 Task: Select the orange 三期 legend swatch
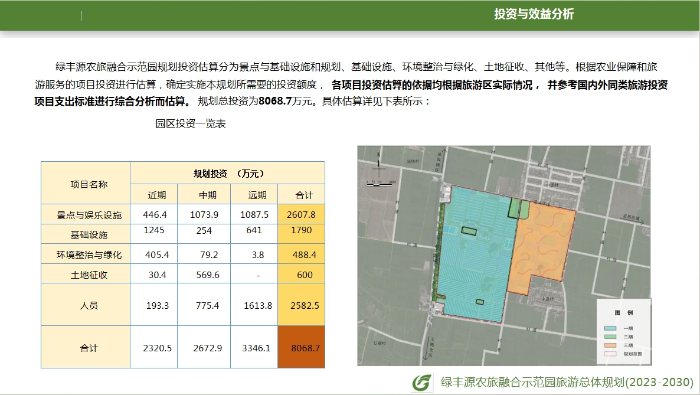(610, 345)
